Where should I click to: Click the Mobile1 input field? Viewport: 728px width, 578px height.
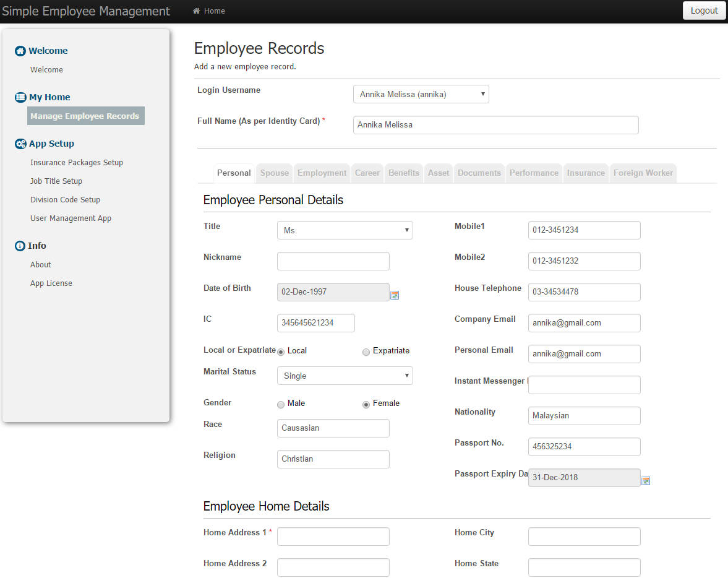click(584, 230)
